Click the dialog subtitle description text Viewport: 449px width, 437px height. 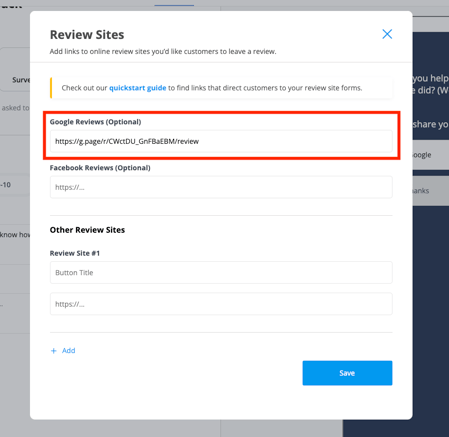pos(163,52)
